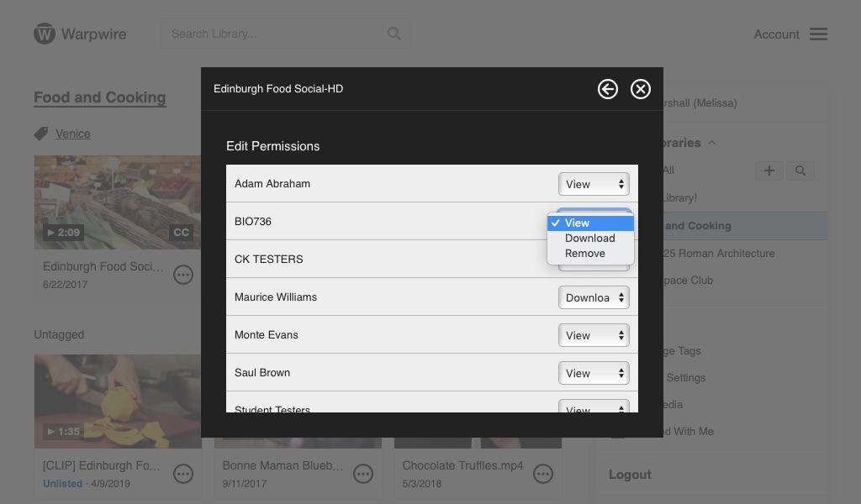Image resolution: width=861 pixels, height=504 pixels.
Task: Choose View option in the permission dropdown
Action: pyautogui.click(x=591, y=223)
